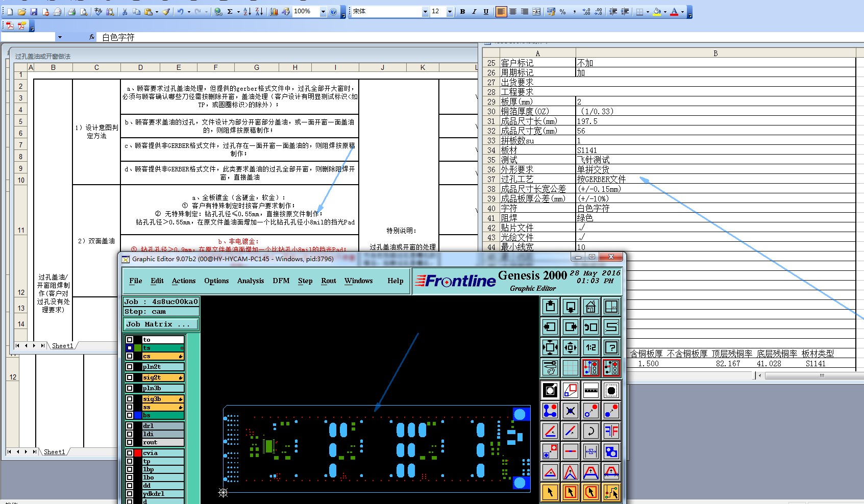Click the Name Box input field
Screen dimensions: 864x504
pyautogui.click(x=28, y=37)
